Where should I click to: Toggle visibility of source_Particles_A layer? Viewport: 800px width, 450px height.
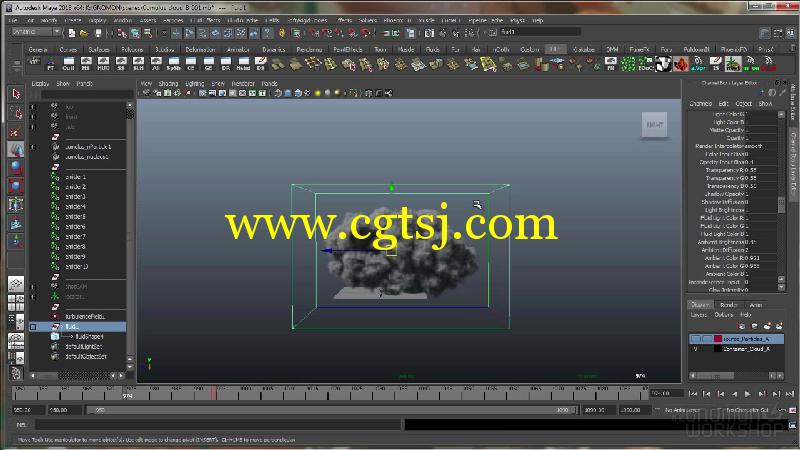(x=695, y=339)
